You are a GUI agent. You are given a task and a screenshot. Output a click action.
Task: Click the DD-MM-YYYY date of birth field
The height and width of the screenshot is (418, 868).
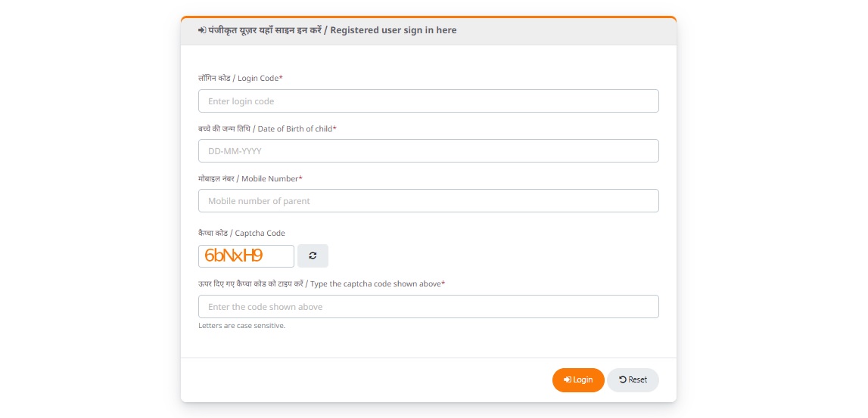[428, 151]
